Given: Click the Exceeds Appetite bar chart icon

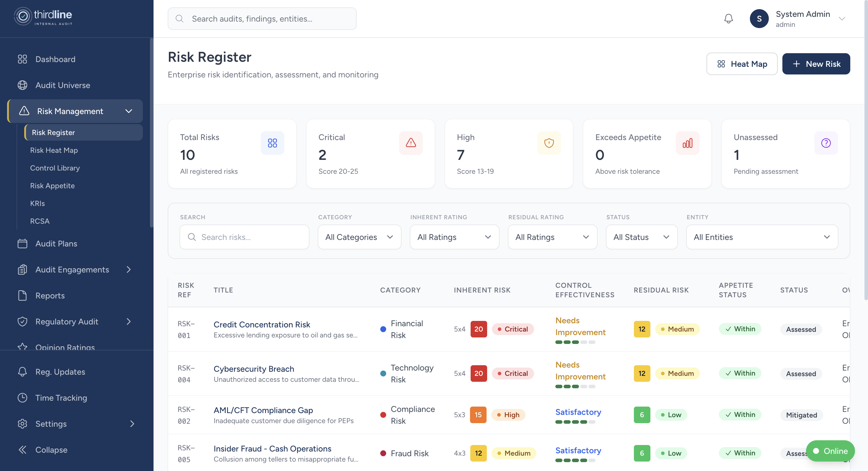Looking at the screenshot, I should pyautogui.click(x=687, y=143).
